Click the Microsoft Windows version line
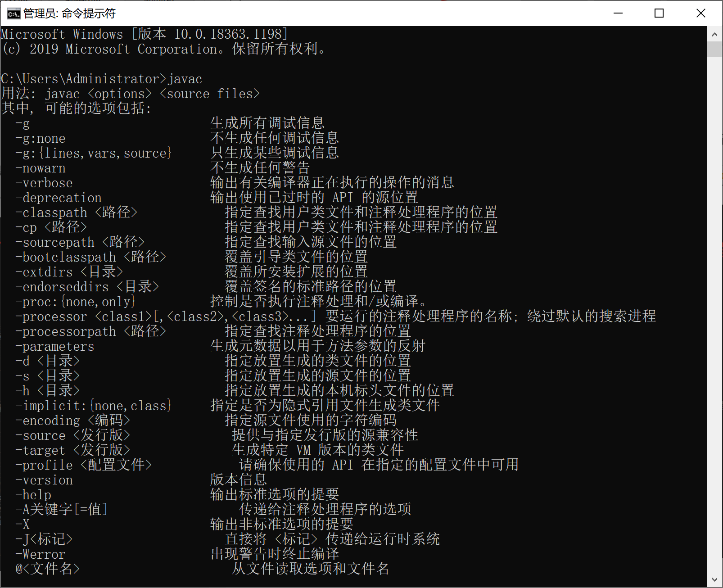This screenshot has height=588, width=723. pos(145,34)
